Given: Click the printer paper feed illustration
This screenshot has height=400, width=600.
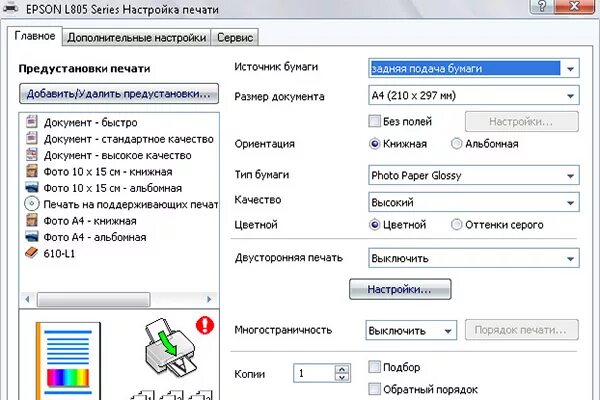Looking at the screenshot, I should [x=171, y=348].
